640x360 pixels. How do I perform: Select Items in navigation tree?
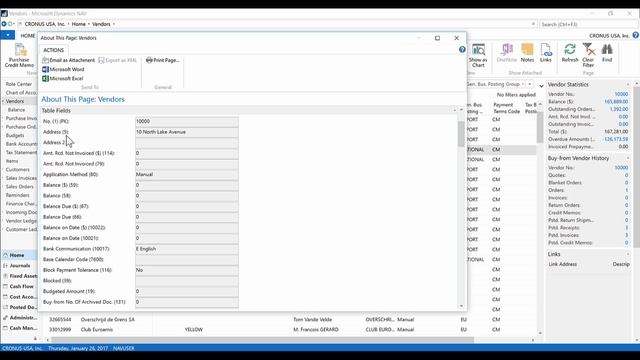click(12, 161)
